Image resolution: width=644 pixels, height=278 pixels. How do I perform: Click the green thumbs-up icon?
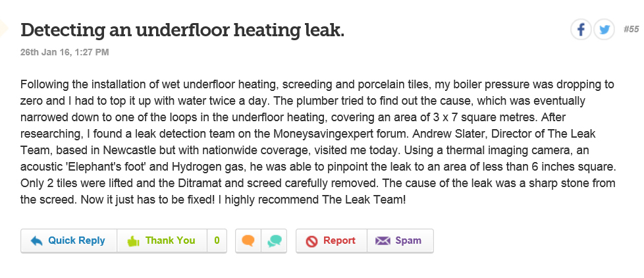(x=133, y=241)
